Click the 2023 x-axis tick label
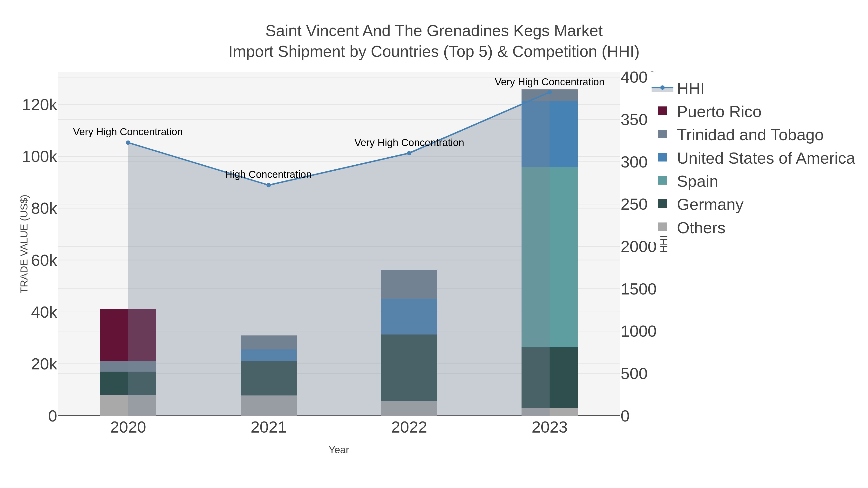Image resolution: width=868 pixels, height=488 pixels. click(x=549, y=428)
